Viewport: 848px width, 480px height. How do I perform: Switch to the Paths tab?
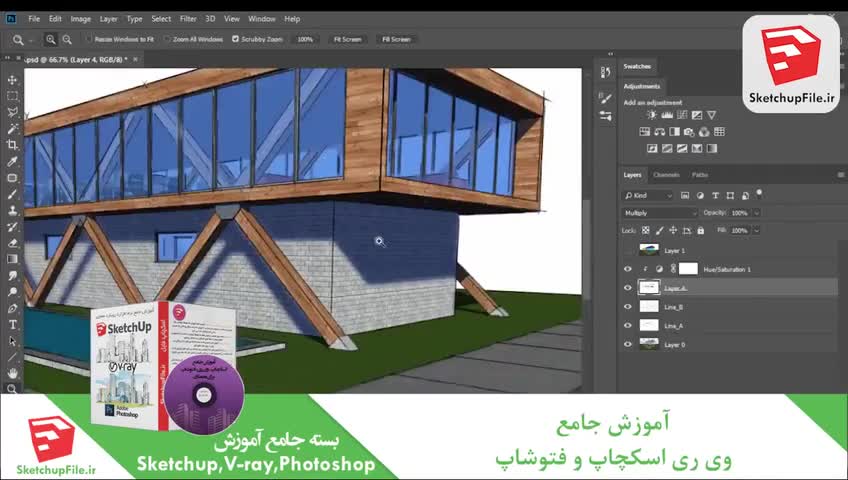click(700, 175)
